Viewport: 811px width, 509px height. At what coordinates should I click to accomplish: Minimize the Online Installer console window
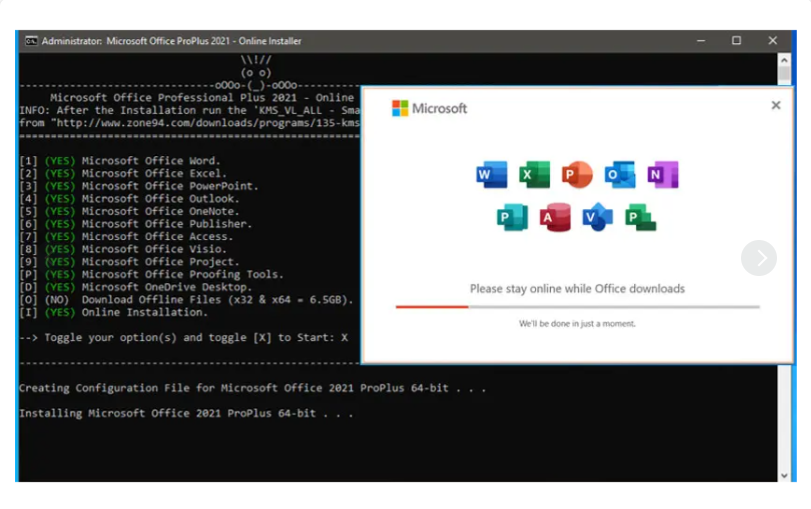(701, 41)
